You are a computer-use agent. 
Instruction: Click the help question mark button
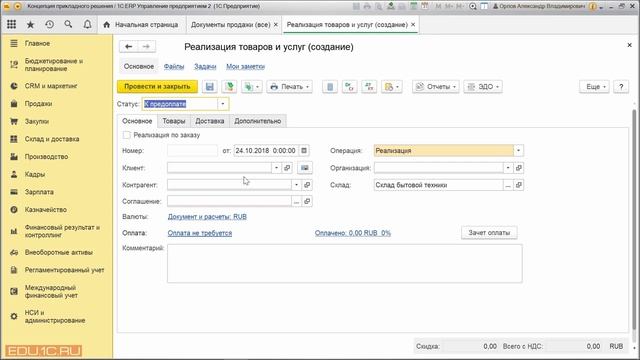pyautogui.click(x=621, y=87)
